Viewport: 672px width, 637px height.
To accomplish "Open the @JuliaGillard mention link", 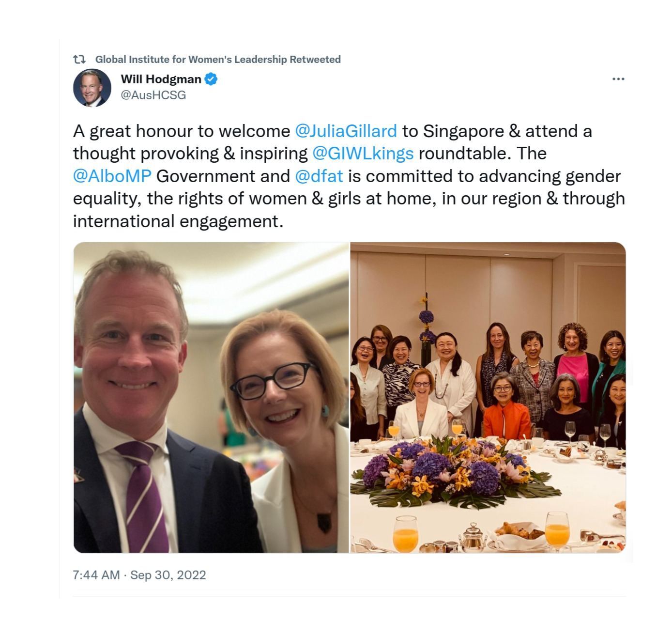I will pos(346,131).
